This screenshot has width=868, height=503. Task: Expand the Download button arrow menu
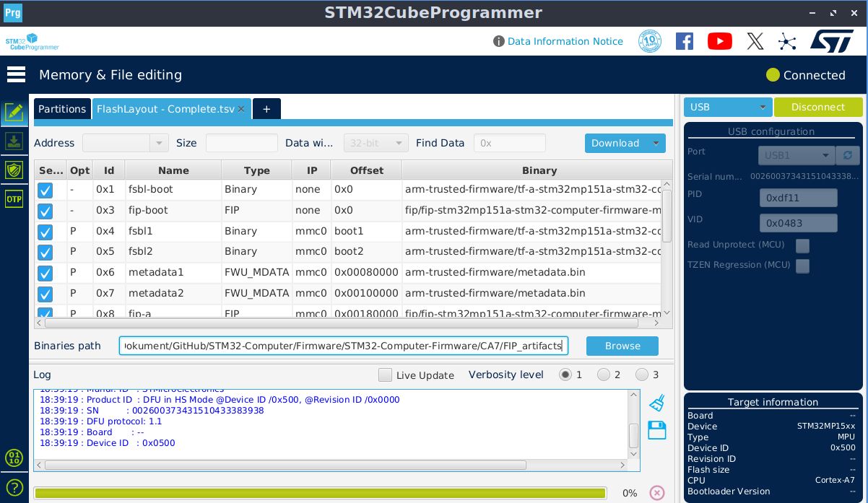click(656, 143)
